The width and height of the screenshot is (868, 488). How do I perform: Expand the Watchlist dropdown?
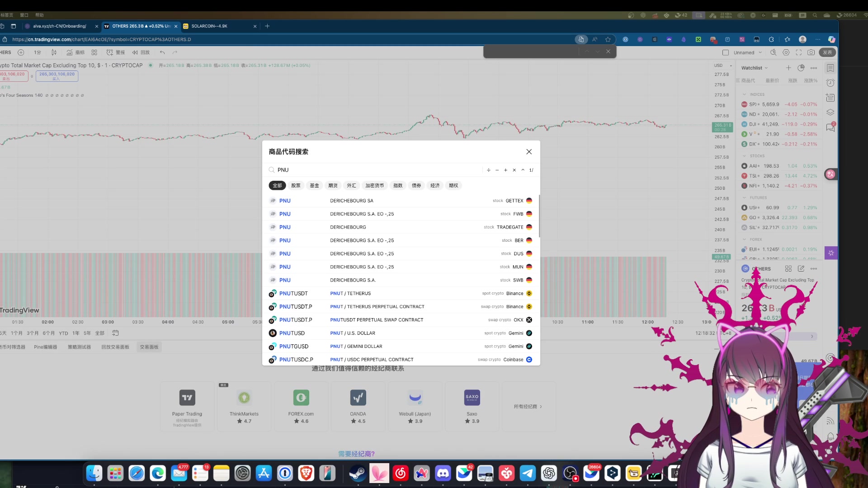click(x=754, y=68)
